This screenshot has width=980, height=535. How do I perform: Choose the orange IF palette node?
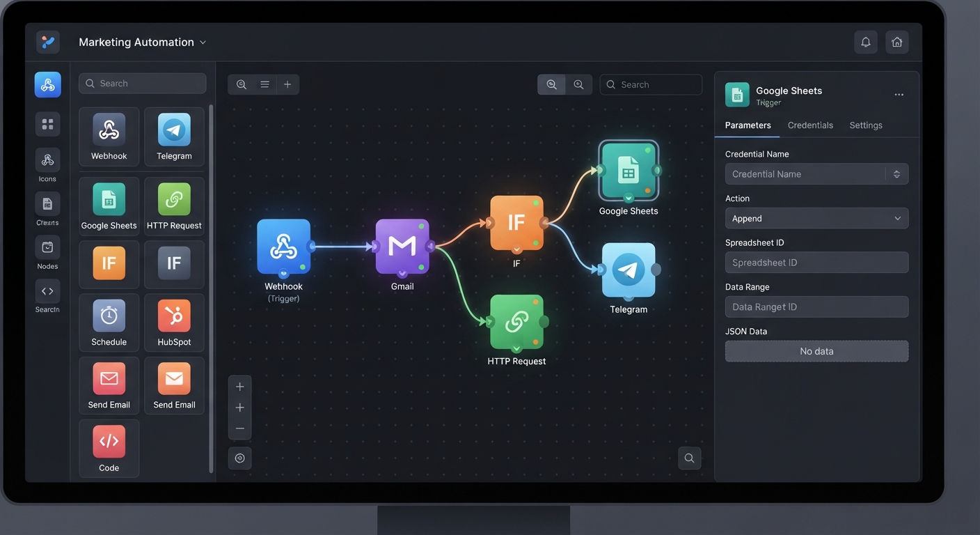pos(109,264)
